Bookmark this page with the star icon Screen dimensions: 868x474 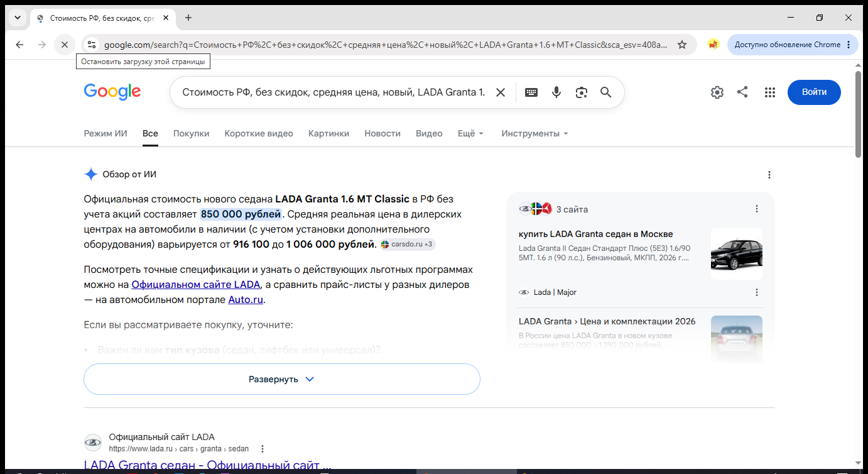(x=682, y=45)
